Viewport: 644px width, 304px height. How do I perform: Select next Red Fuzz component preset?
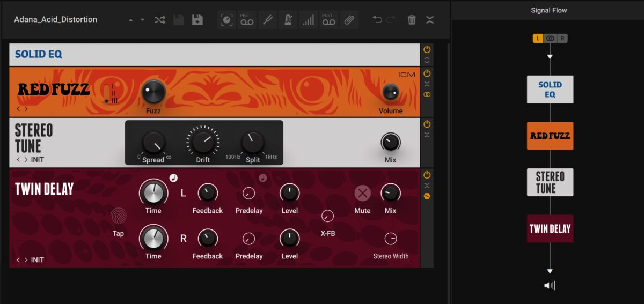pos(26,109)
